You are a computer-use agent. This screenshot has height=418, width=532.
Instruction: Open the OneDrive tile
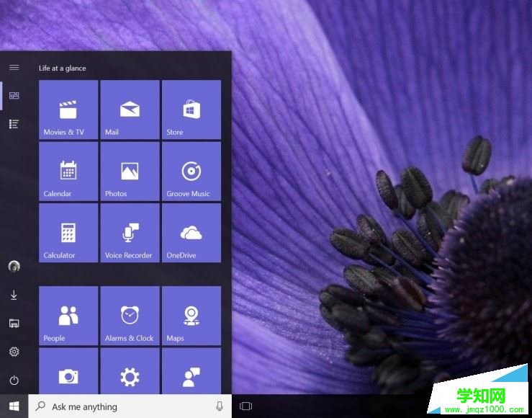191,233
